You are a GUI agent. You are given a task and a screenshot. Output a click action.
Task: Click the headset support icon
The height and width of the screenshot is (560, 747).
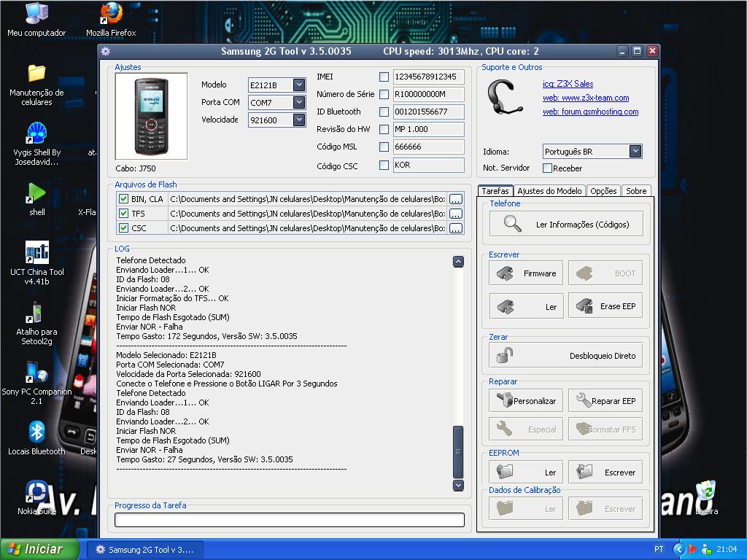click(x=506, y=97)
